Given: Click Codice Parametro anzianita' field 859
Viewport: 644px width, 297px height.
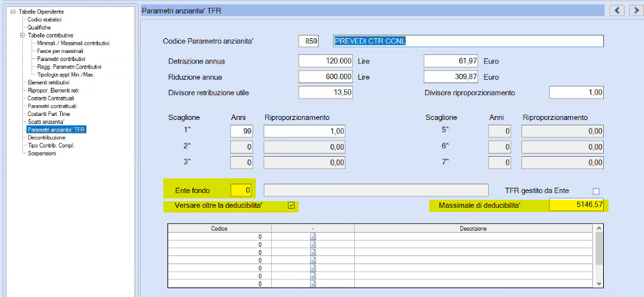Looking at the screenshot, I should (309, 41).
